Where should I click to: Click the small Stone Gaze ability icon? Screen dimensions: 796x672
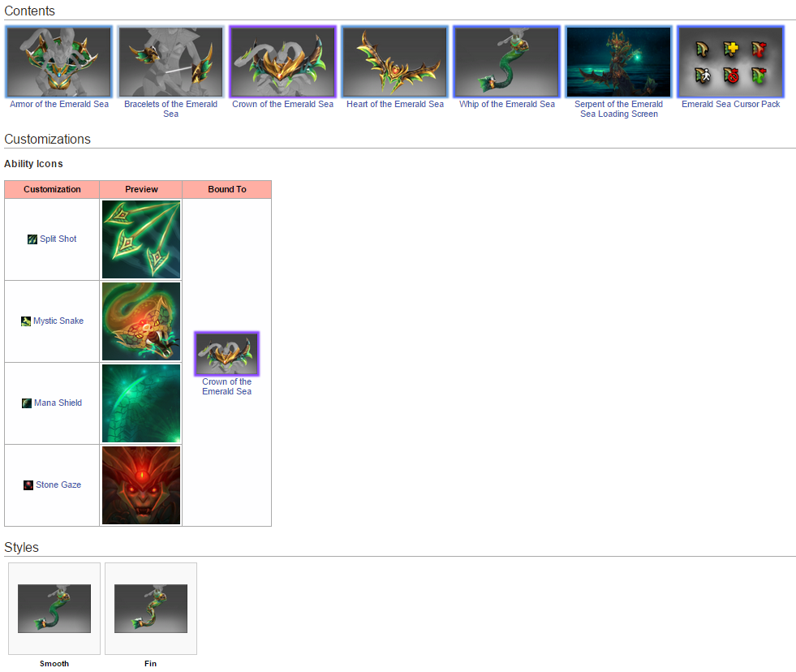tap(28, 485)
